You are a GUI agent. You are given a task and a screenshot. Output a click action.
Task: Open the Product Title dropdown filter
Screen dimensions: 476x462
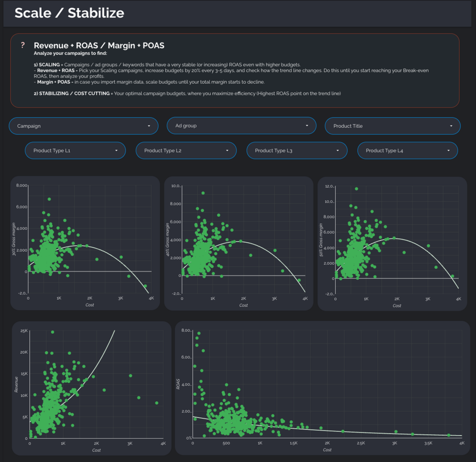tap(393, 126)
